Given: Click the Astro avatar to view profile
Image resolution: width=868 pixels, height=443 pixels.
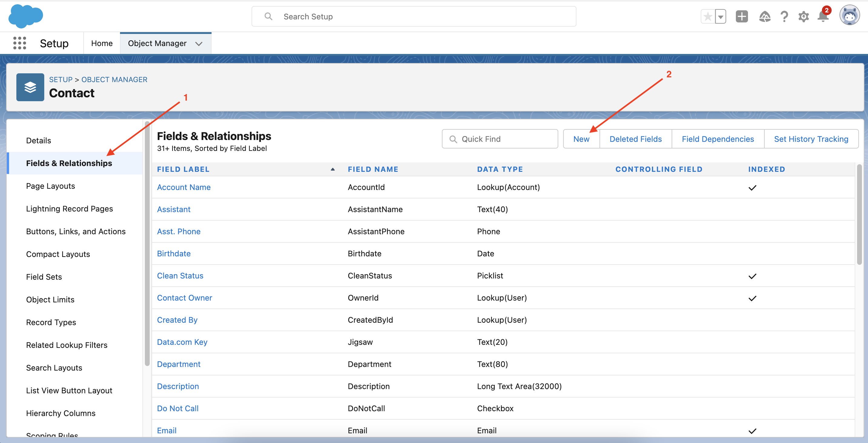Looking at the screenshot, I should click(x=850, y=15).
